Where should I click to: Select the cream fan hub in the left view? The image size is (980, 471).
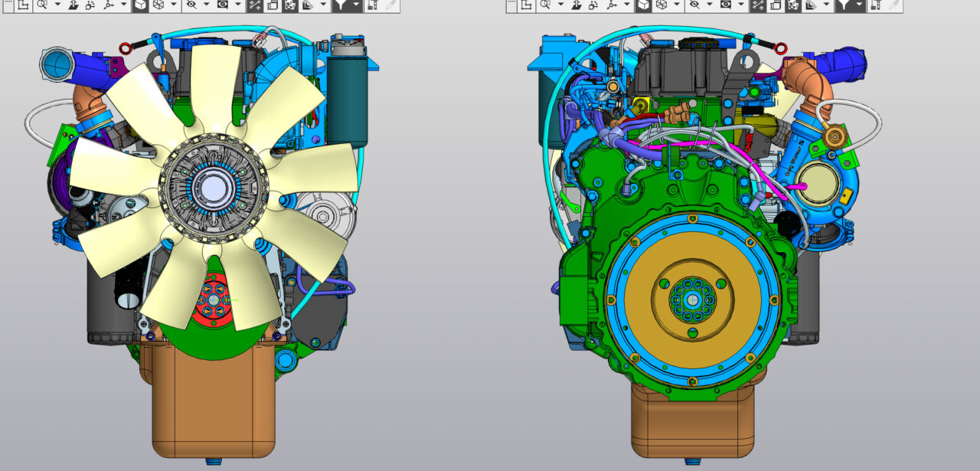coord(214,187)
